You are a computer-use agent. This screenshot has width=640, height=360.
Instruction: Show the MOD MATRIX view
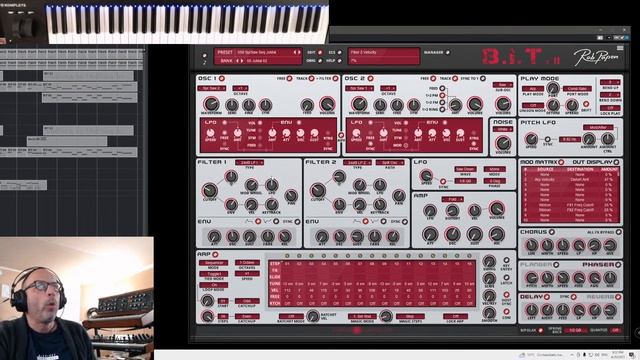[x=561, y=162]
